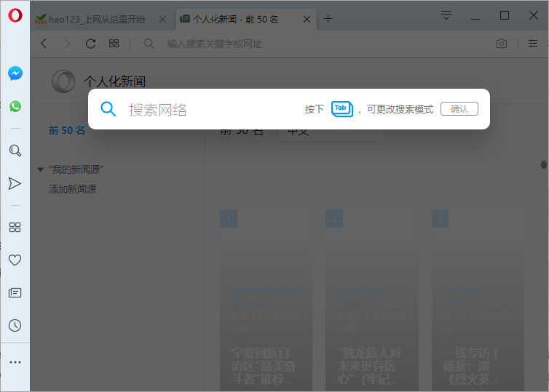Collapse the "我的新闻源" tree section
The width and height of the screenshot is (549, 392).
point(40,170)
